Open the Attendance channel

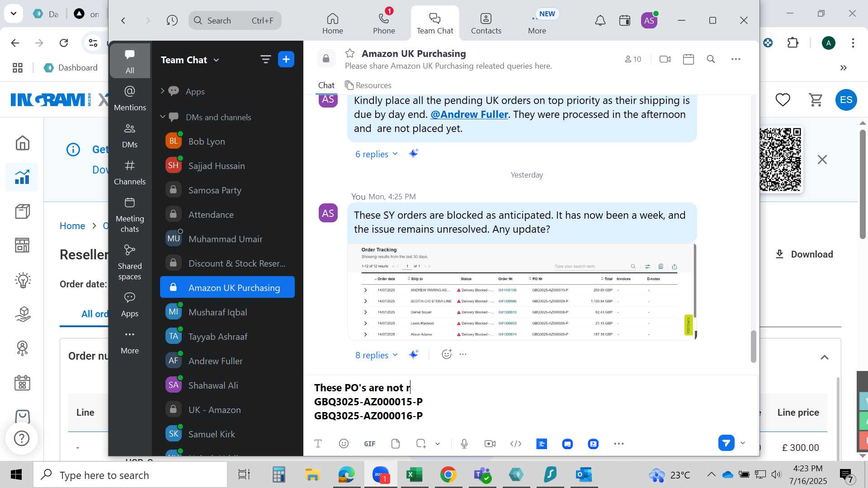[227, 215]
